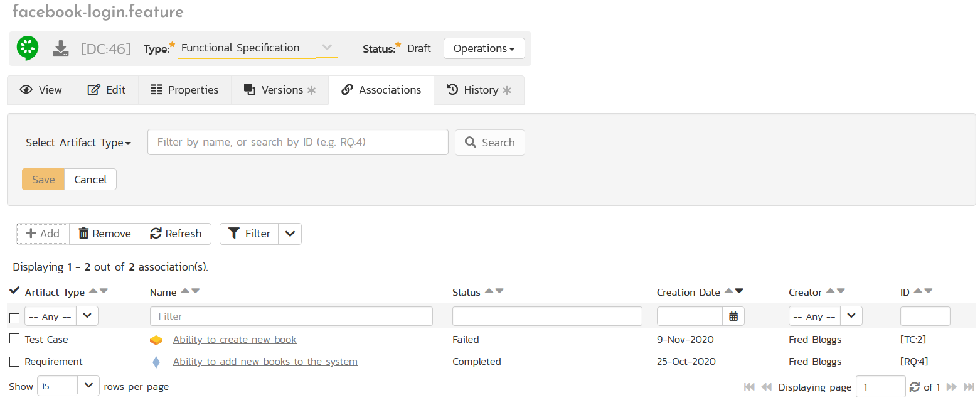Click the refresh icon beside page number
Screen dimensions: 980x405
tap(915, 387)
